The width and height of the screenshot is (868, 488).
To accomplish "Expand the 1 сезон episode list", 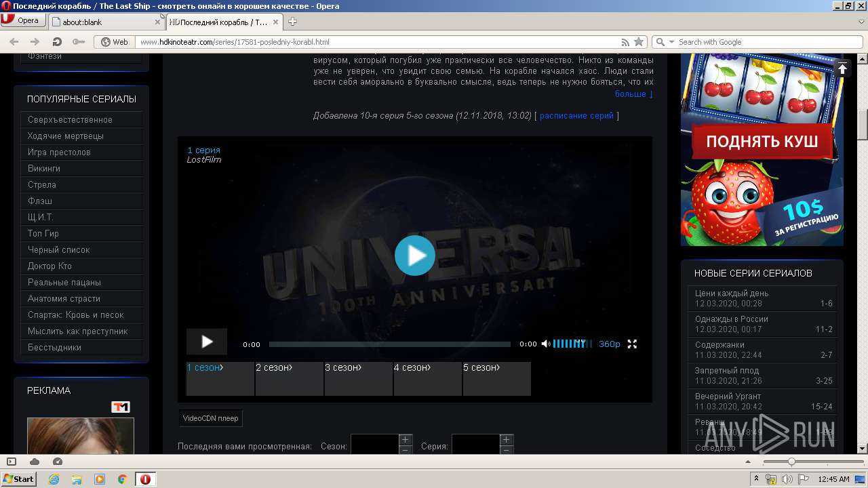I will 220,379.
